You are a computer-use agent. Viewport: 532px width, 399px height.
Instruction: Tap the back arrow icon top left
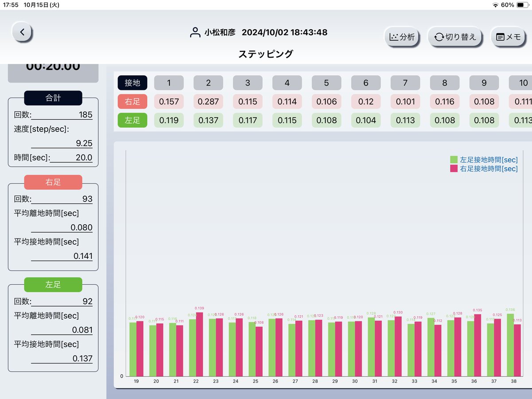coord(22,32)
